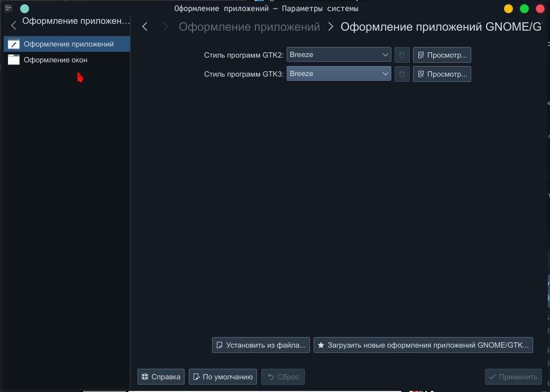Click the Стиль программ GTK3 label
The height and width of the screenshot is (392, 550).
244,74
